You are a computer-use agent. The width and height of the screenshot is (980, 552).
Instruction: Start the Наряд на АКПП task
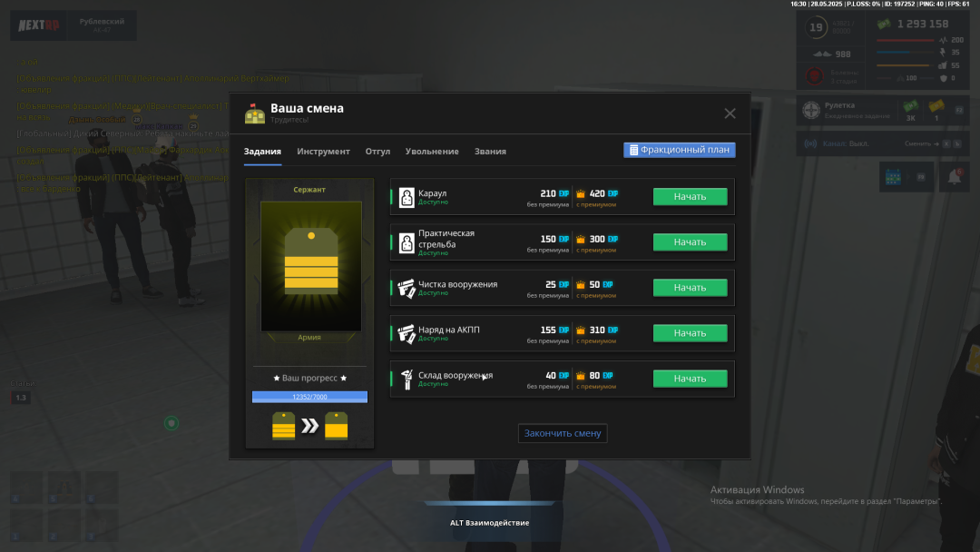[x=690, y=333]
